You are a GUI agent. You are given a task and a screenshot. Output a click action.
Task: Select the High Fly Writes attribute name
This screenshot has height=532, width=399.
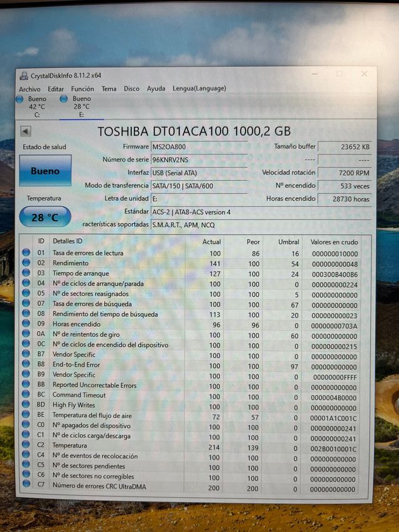74,405
